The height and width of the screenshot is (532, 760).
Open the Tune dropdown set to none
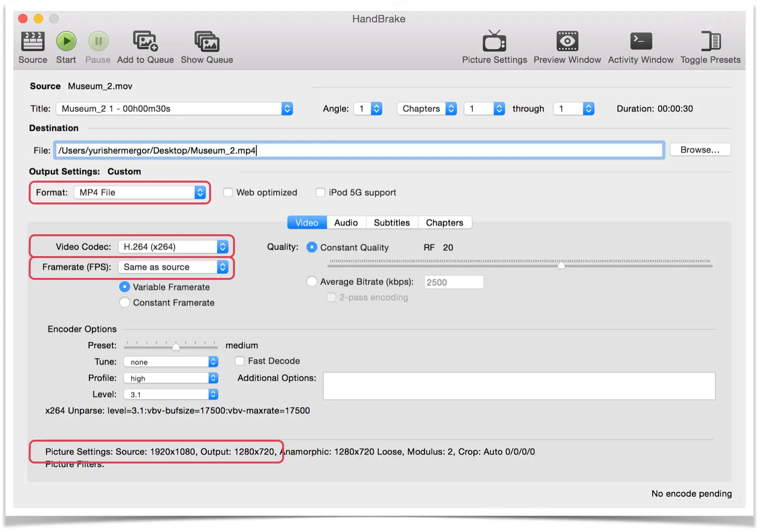[x=171, y=362]
